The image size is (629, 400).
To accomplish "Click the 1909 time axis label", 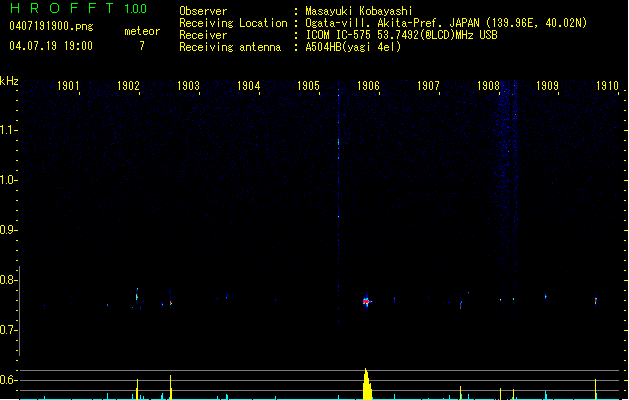I will coord(548,85).
